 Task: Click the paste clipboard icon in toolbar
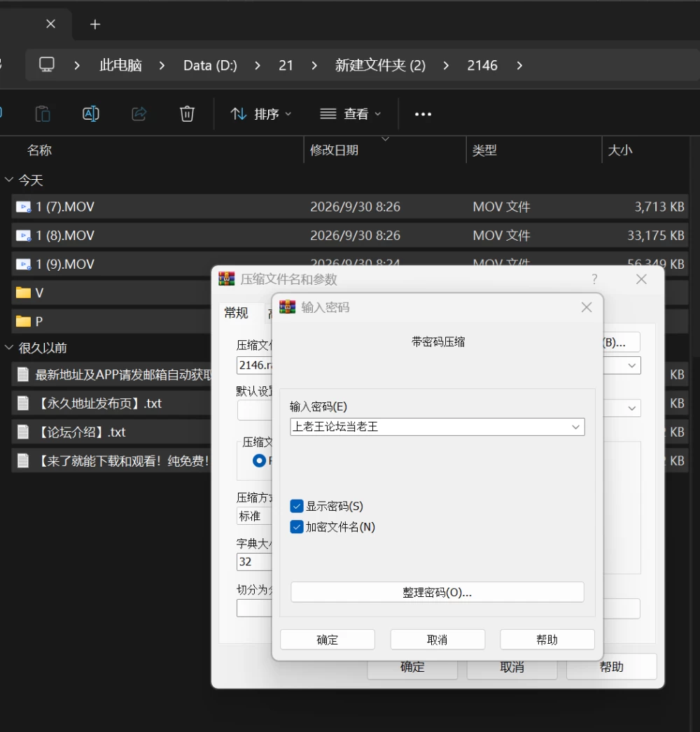coord(43,114)
